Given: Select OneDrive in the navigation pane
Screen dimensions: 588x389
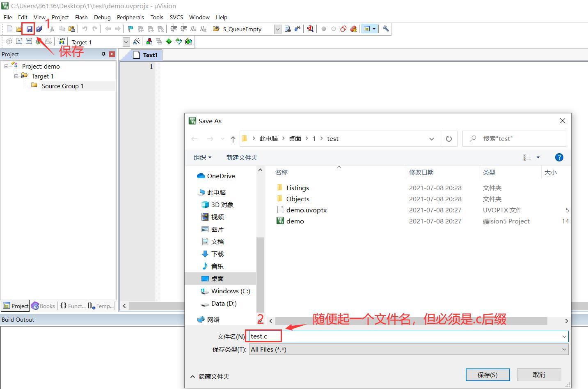Looking at the screenshot, I should coord(216,176).
